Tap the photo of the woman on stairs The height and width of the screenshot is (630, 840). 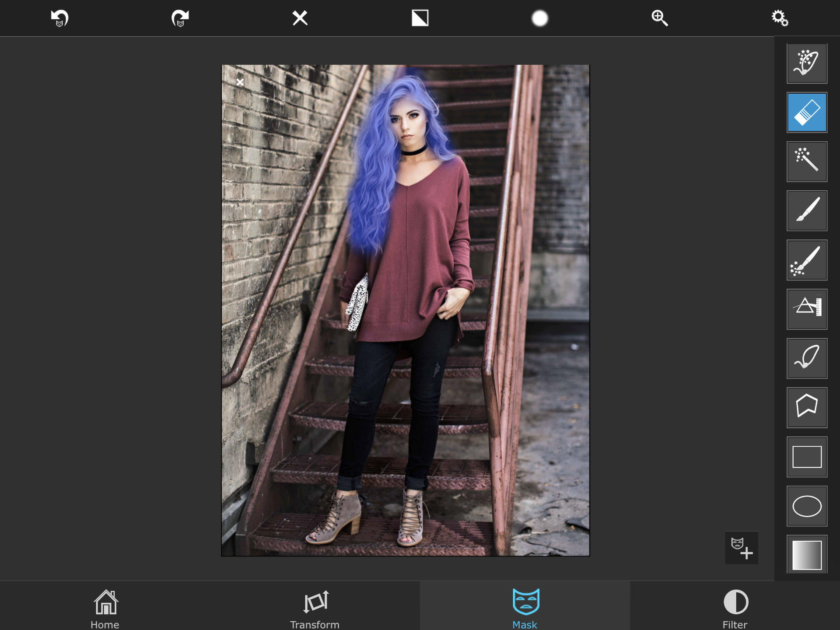point(406,311)
